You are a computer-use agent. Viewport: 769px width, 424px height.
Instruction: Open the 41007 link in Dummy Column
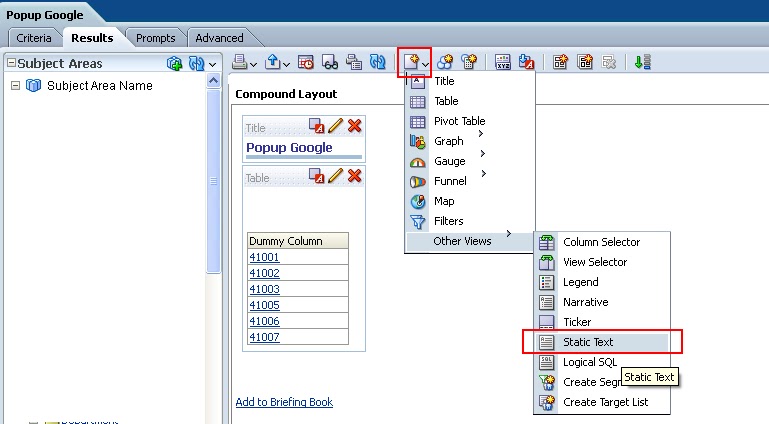click(x=264, y=337)
